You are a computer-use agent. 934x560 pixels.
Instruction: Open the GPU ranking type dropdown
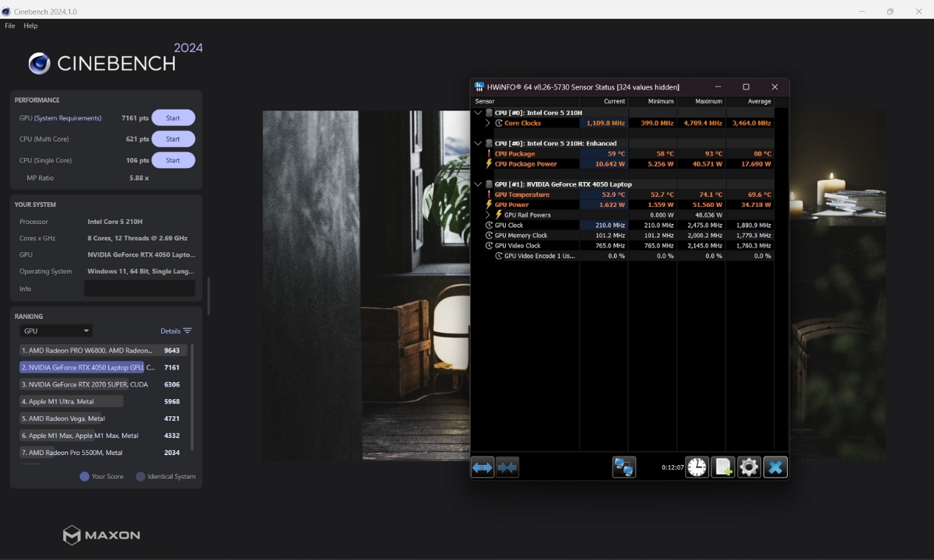pos(56,331)
